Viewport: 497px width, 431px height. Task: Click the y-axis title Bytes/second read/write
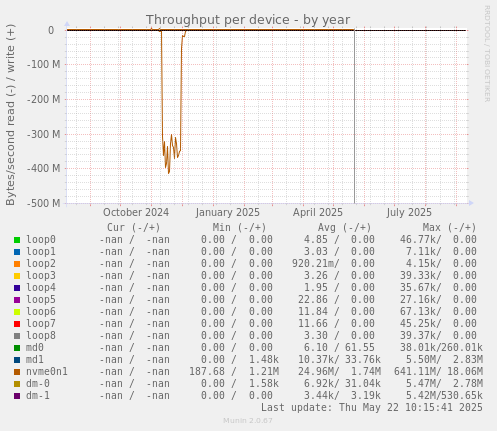coord(10,115)
